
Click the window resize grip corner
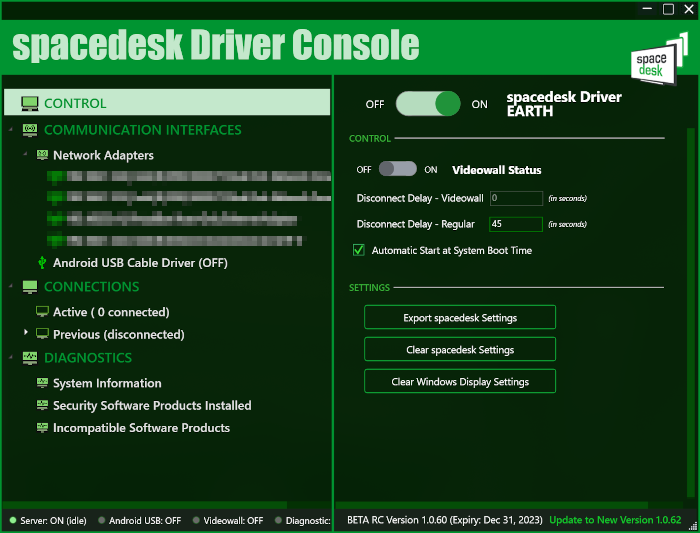[693, 527]
